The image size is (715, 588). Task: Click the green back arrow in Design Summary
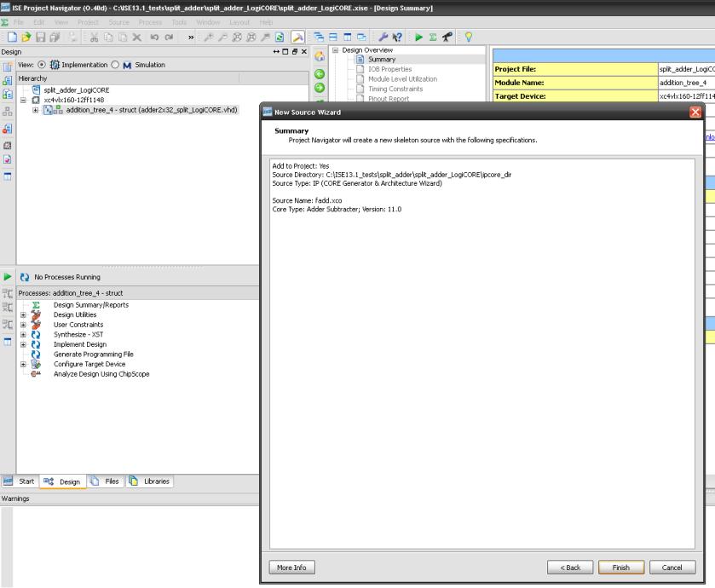[320, 74]
